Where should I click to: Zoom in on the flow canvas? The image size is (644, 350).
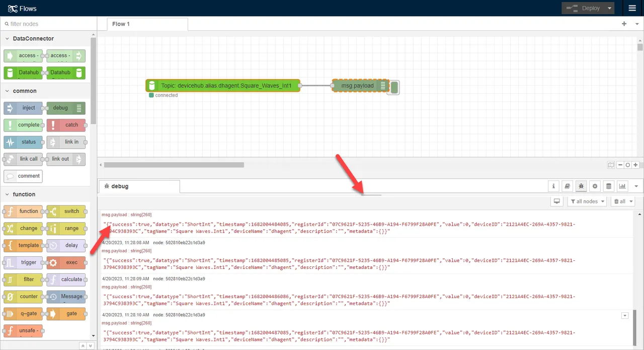coord(635,165)
